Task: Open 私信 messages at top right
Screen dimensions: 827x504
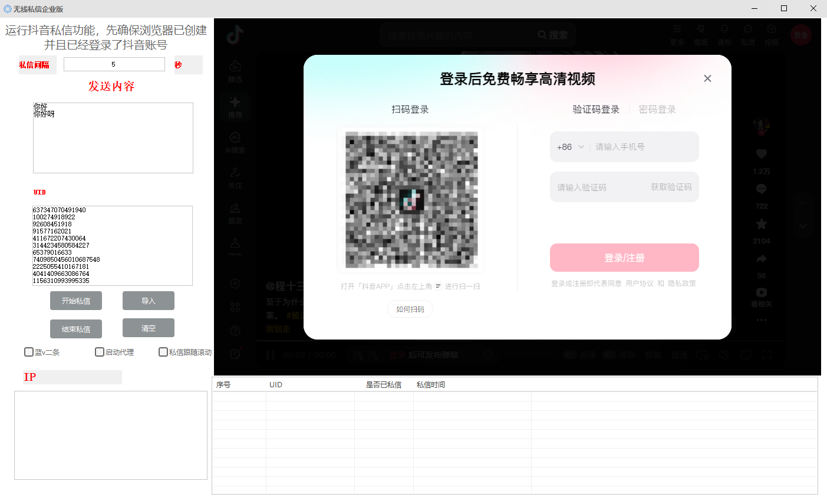Action: pos(747,34)
